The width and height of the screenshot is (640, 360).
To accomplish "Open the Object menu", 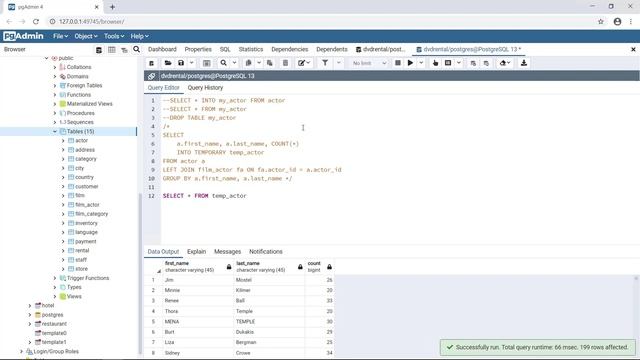I will [x=86, y=36].
